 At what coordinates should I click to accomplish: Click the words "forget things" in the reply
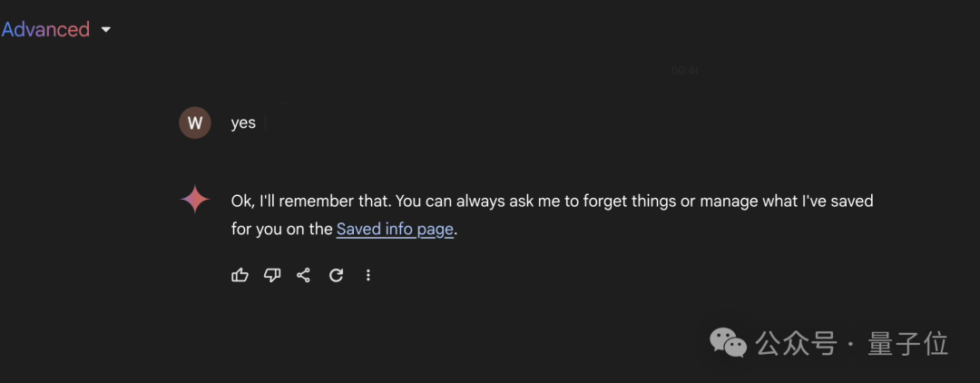[x=629, y=201]
